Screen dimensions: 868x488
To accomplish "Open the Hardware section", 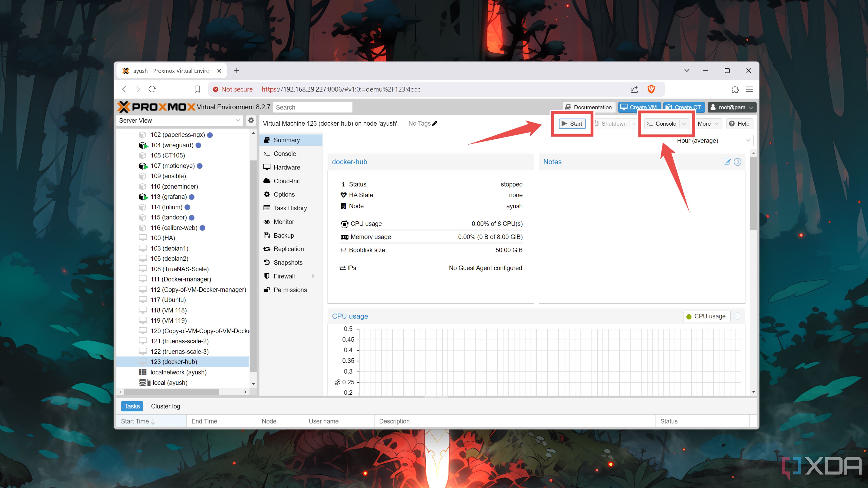I will 291,167.
